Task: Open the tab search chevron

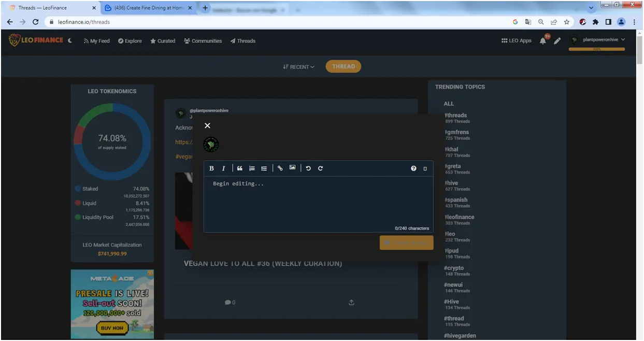Action: click(x=592, y=8)
